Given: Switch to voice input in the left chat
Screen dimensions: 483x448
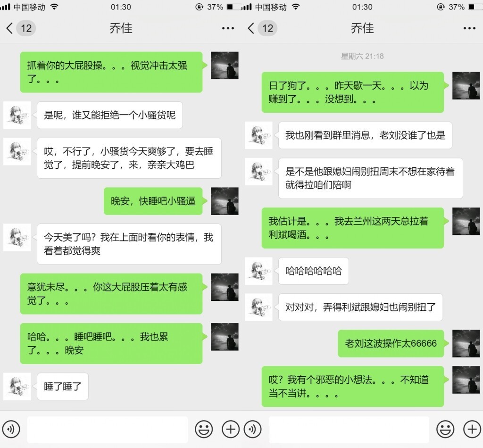Looking at the screenshot, I should pos(11,429).
